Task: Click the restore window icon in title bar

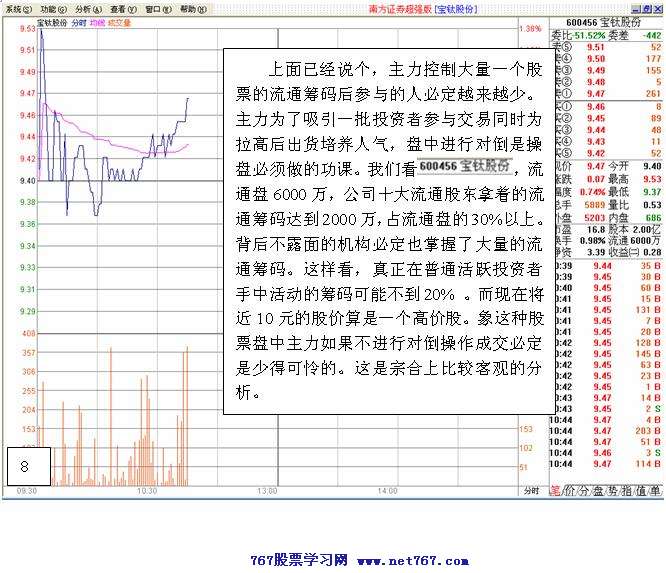Action: pyautogui.click(x=645, y=8)
